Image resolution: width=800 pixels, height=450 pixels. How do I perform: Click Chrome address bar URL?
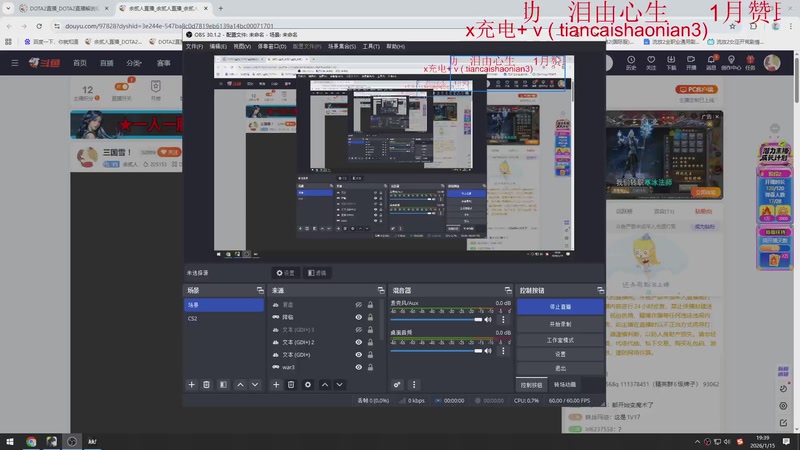169,26
